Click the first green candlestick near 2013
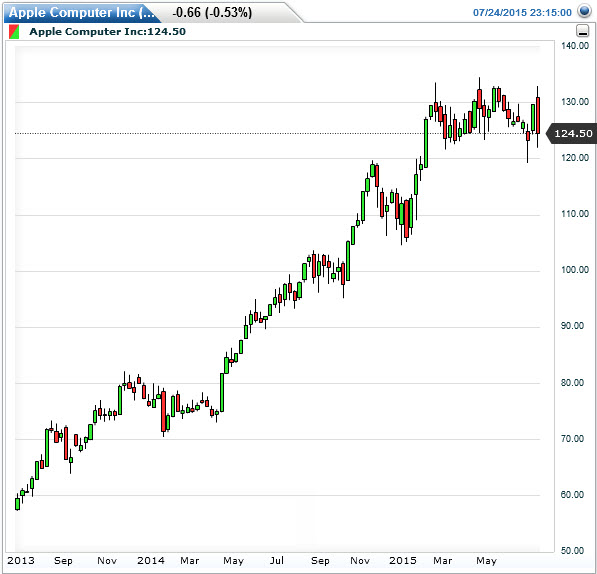The width and height of the screenshot is (597, 574). tap(17, 504)
